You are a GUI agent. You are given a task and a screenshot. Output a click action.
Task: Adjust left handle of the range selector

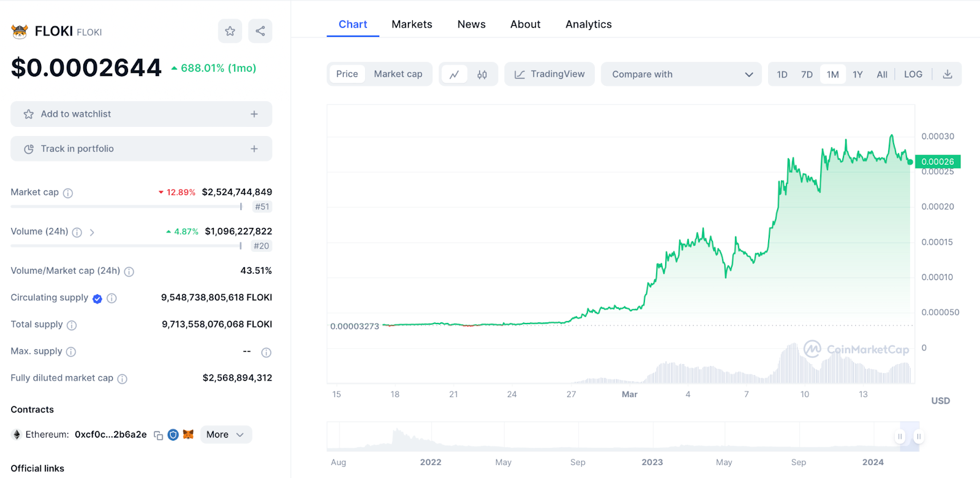(x=900, y=436)
